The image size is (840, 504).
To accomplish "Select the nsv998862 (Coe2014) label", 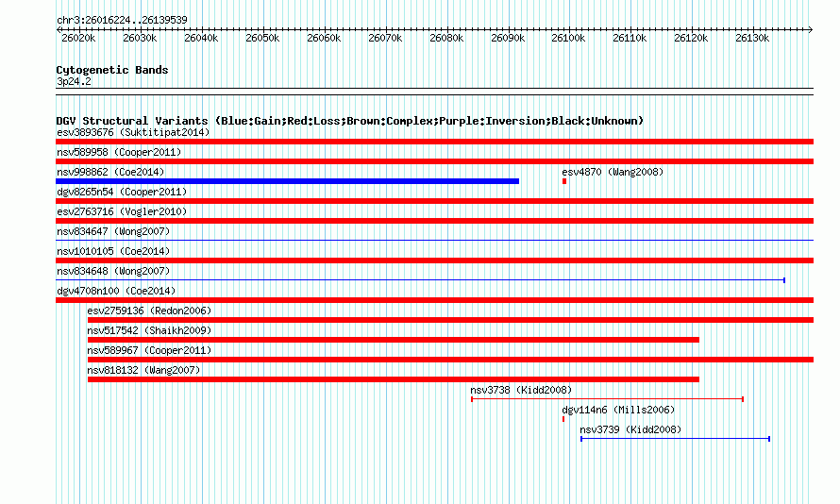I will click(x=110, y=172).
